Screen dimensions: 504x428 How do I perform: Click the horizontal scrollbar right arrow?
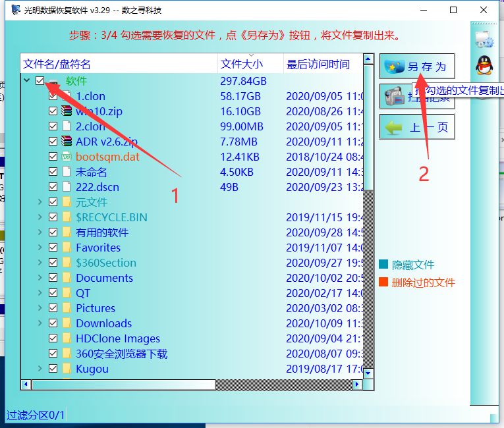point(357,385)
